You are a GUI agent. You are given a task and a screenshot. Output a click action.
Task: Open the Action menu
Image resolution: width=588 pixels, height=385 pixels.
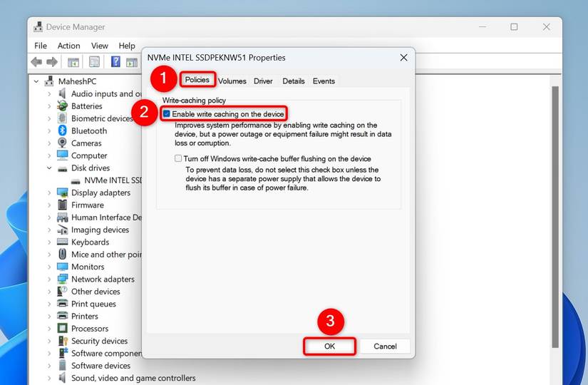tap(68, 46)
